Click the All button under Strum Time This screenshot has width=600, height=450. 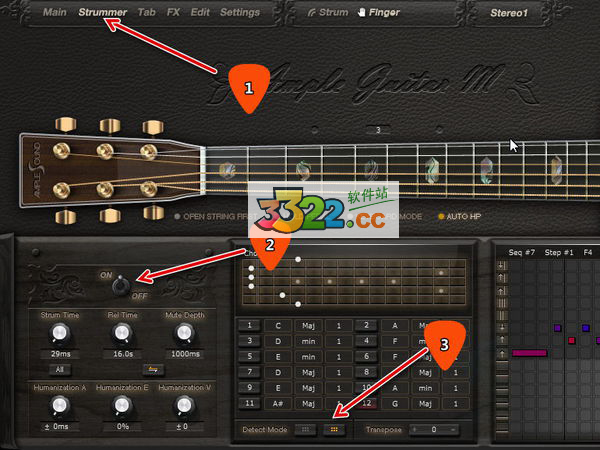point(59,370)
